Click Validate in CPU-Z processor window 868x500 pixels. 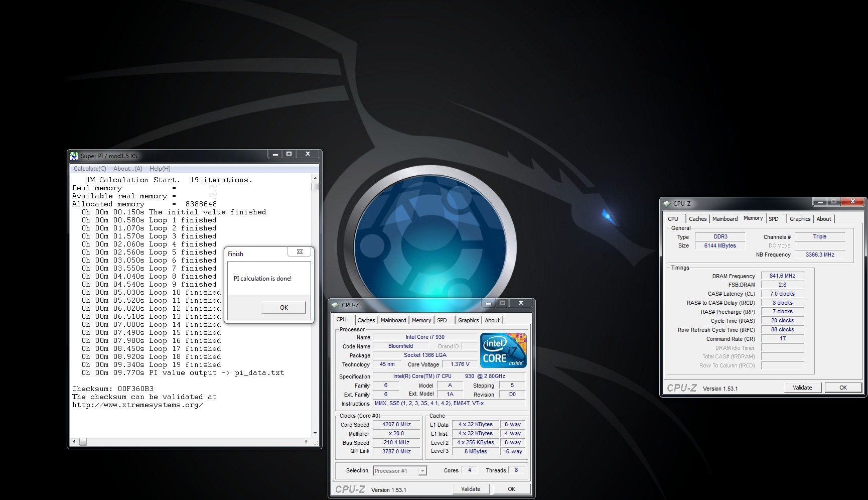(x=471, y=489)
